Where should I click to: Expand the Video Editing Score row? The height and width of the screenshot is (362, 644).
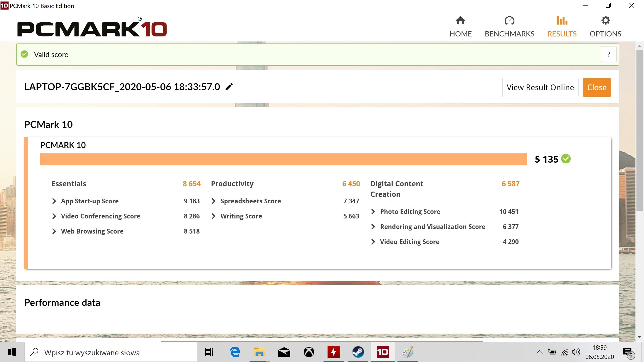[x=373, y=242]
